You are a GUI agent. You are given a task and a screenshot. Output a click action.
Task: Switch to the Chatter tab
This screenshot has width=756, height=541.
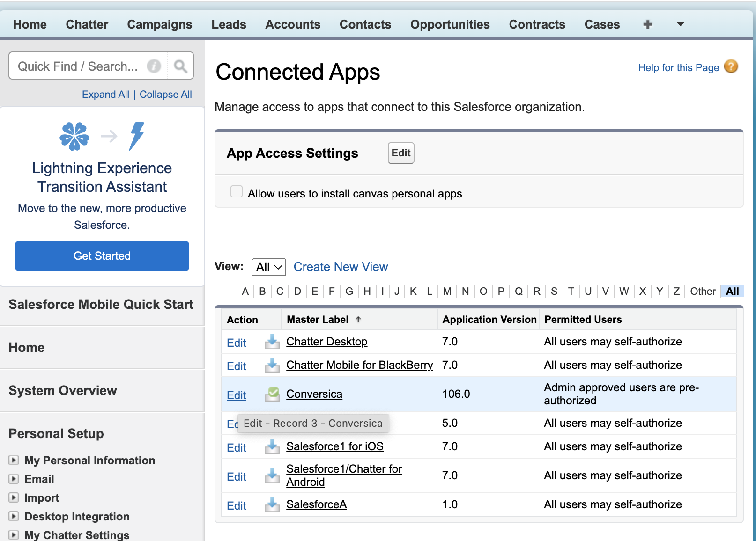(87, 24)
